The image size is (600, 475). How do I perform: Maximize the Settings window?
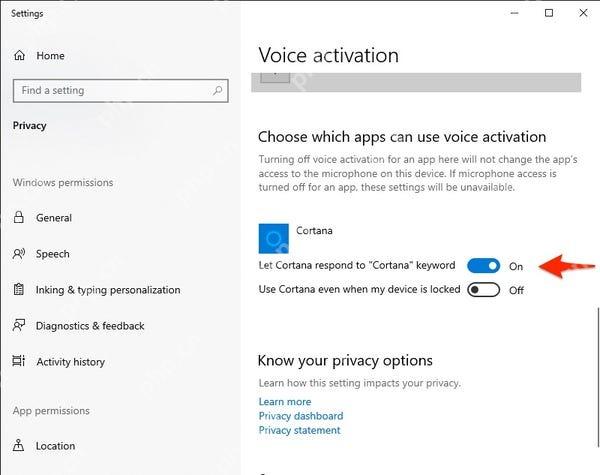pyautogui.click(x=549, y=13)
